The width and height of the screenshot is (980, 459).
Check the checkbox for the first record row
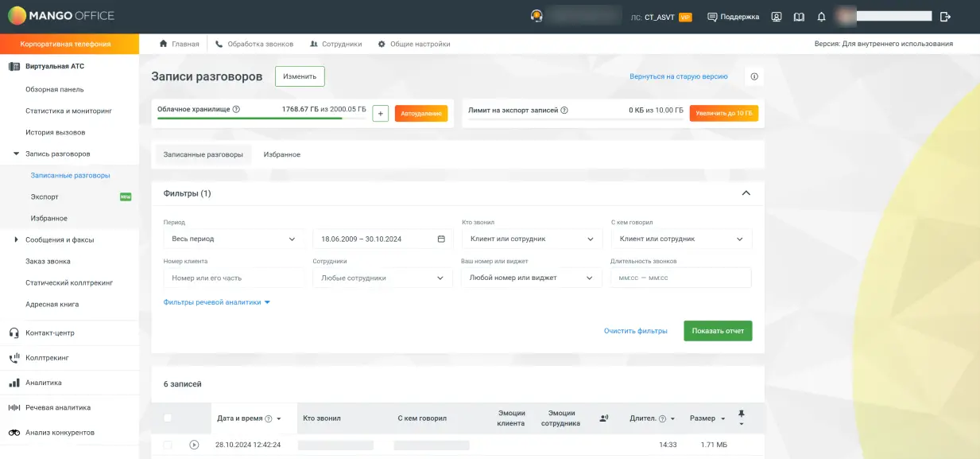(167, 445)
